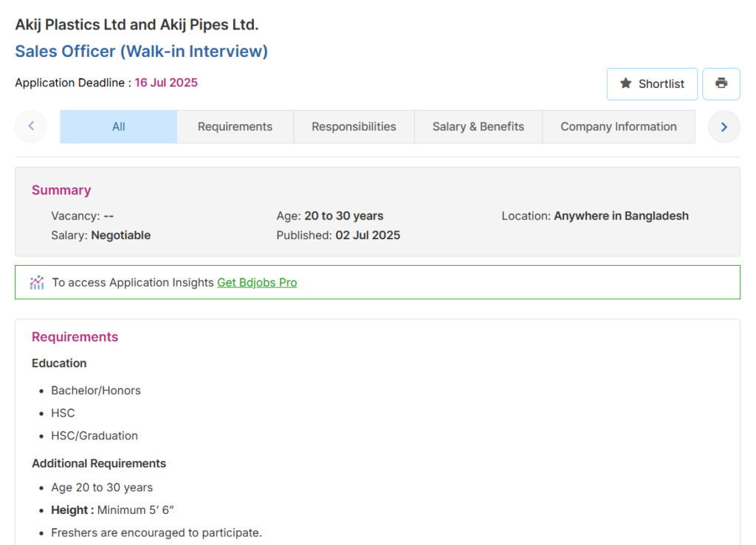Click the Requirements section heading
756x545 pixels.
coord(75,337)
